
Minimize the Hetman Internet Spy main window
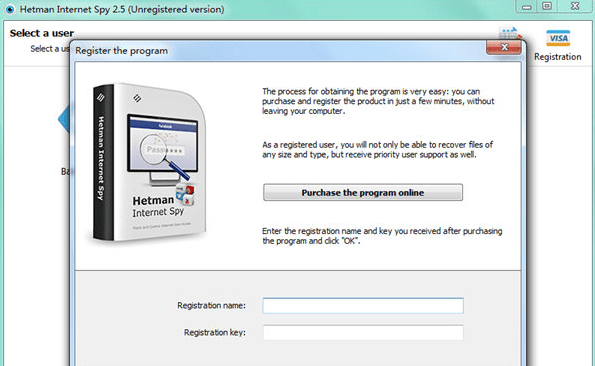click(x=526, y=6)
